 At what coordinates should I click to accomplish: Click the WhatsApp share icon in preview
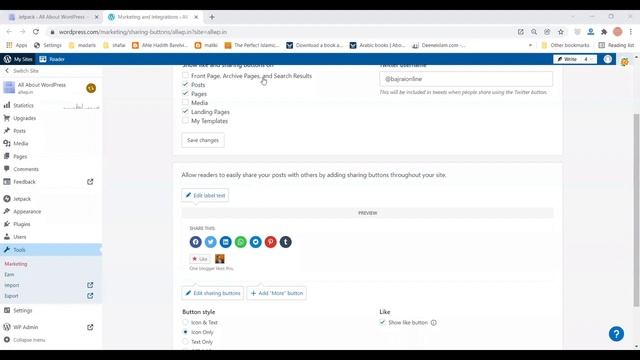(x=241, y=242)
